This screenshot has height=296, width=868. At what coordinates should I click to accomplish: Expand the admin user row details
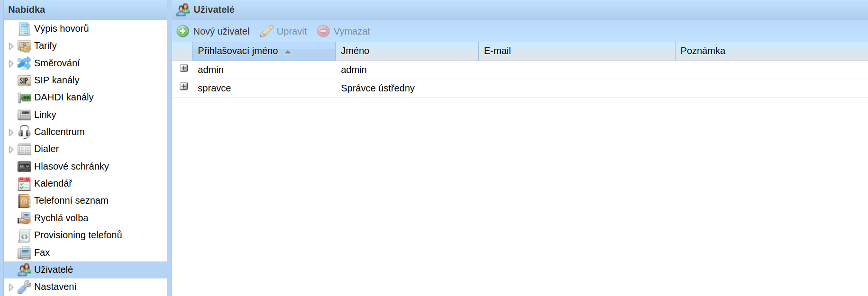184,68
